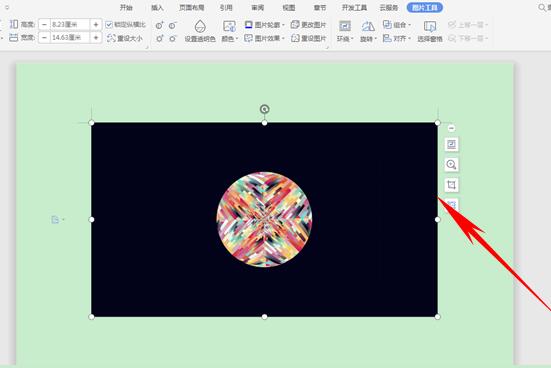Click the rotation handle above the image
Image resolution: width=551 pixels, height=368 pixels.
coord(265,109)
